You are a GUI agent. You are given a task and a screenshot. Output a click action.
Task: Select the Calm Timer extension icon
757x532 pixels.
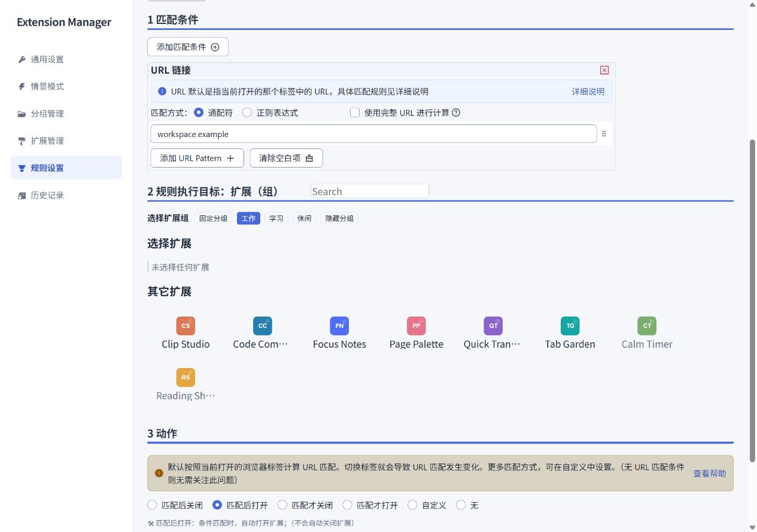coord(647,326)
